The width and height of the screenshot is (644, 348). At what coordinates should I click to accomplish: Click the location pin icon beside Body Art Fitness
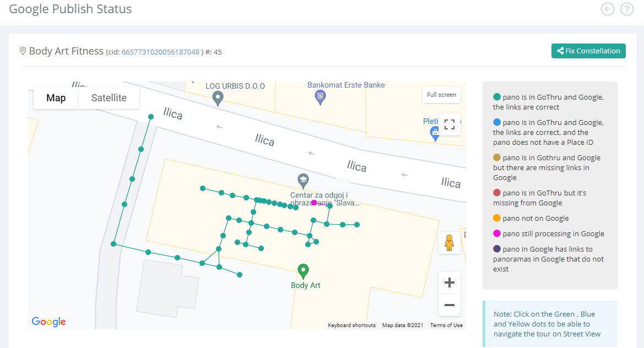(23, 51)
